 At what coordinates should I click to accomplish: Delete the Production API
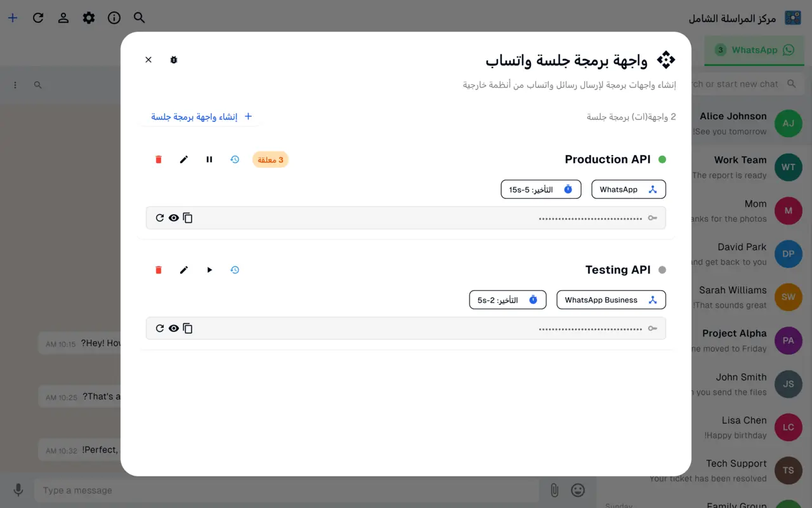pos(159,159)
